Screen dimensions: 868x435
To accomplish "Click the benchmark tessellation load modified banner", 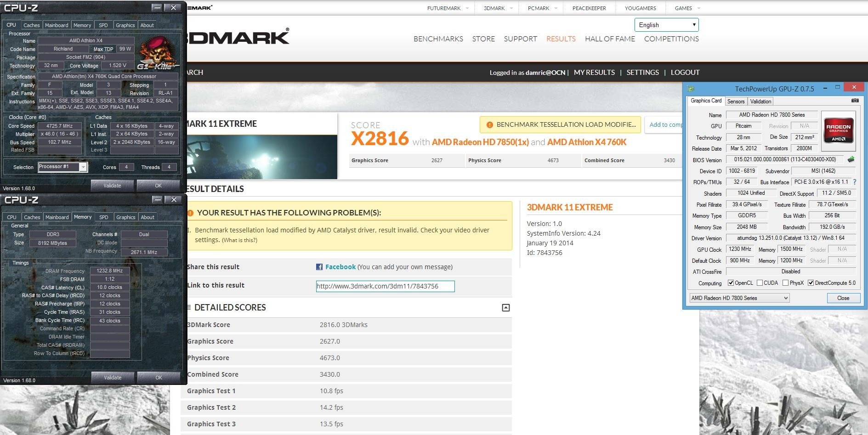I will click(560, 124).
